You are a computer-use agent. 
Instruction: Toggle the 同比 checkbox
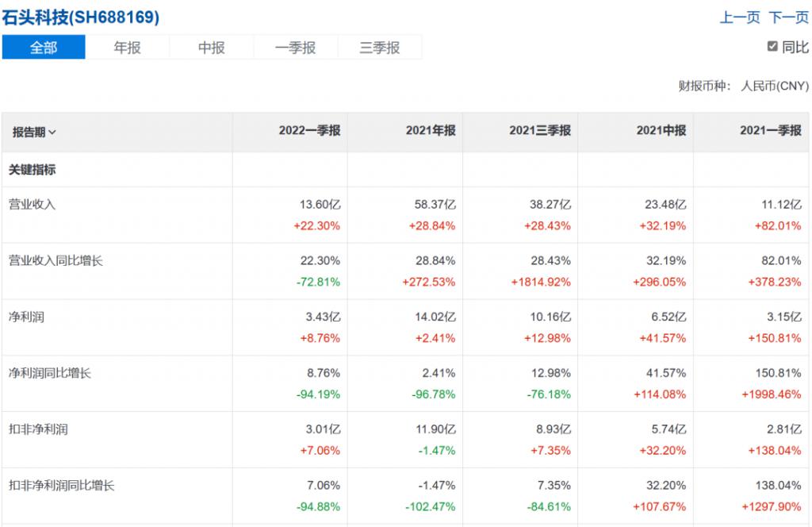click(x=772, y=47)
